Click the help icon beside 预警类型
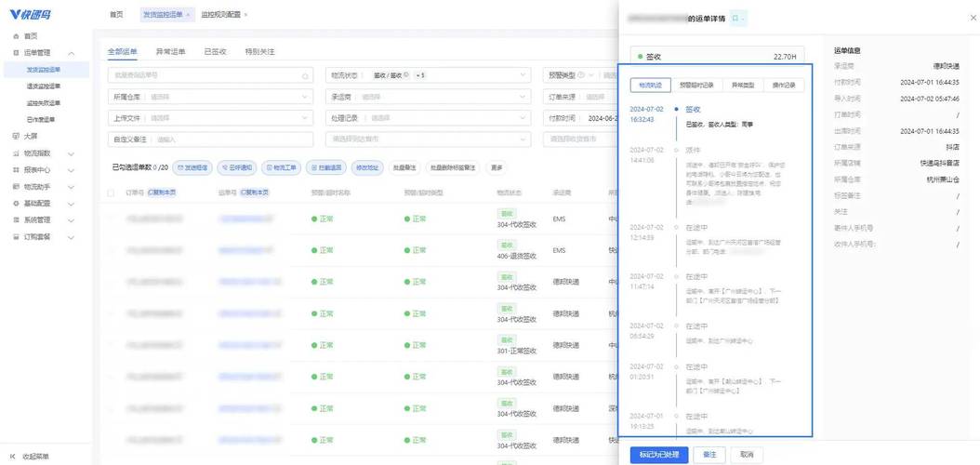This screenshot has height=465, width=980. [581, 75]
